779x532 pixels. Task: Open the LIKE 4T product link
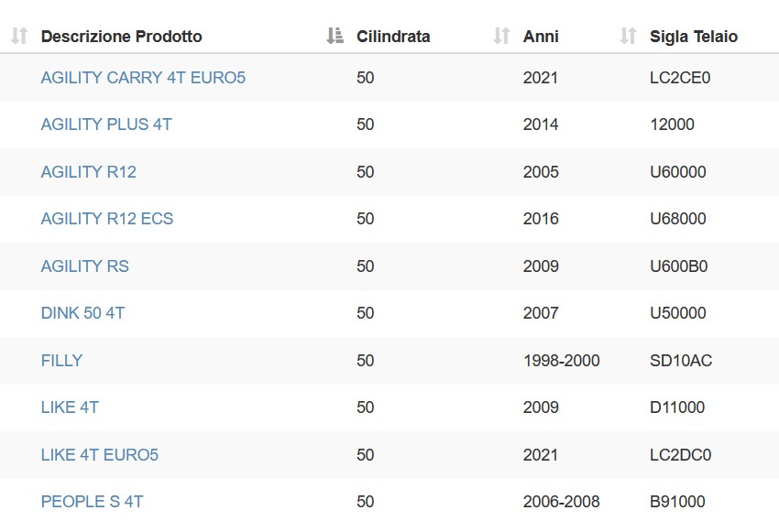[x=70, y=407]
